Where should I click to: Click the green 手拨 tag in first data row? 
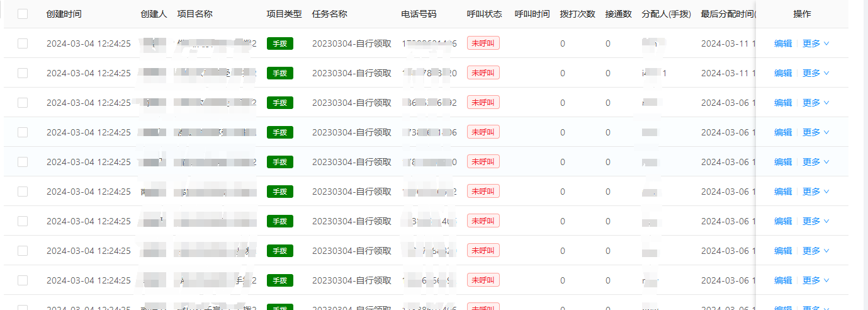(280, 43)
